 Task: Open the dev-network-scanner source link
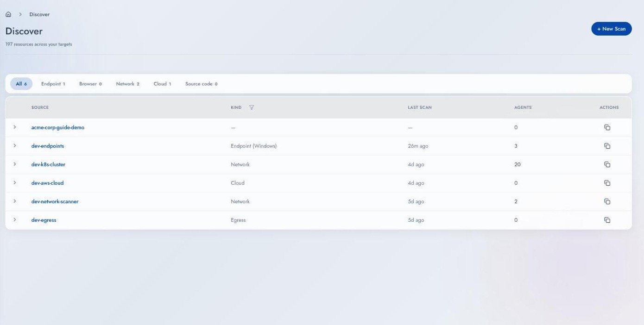(x=55, y=201)
